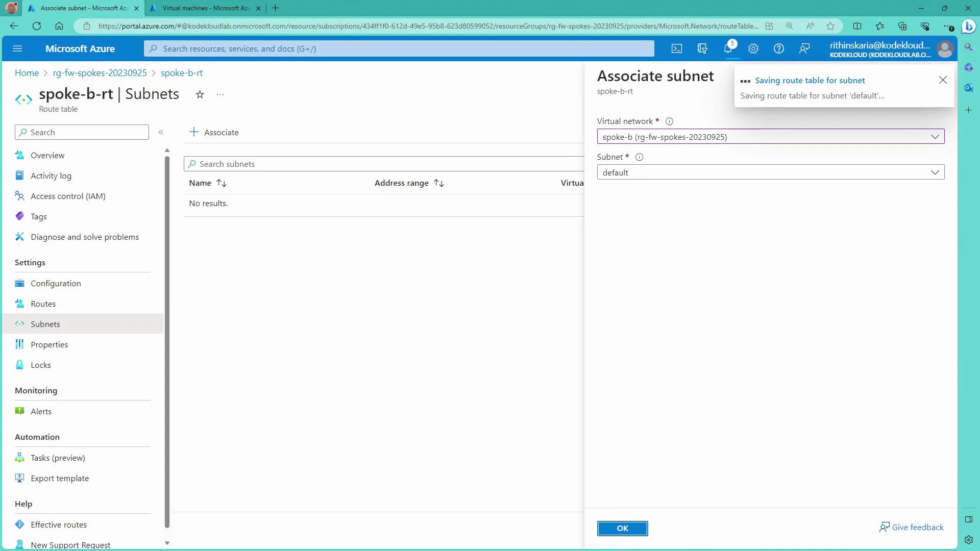Toggle favorite star for spoke-b-rt
This screenshot has width=980, height=551.
coord(200,95)
